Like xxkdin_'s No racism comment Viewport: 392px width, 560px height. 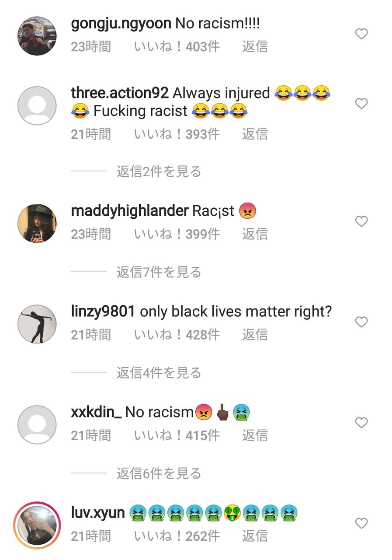(361, 423)
